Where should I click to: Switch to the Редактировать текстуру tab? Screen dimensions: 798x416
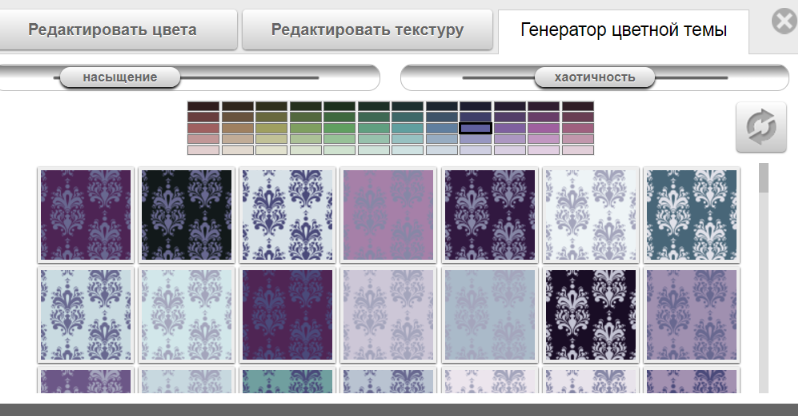coord(367,30)
